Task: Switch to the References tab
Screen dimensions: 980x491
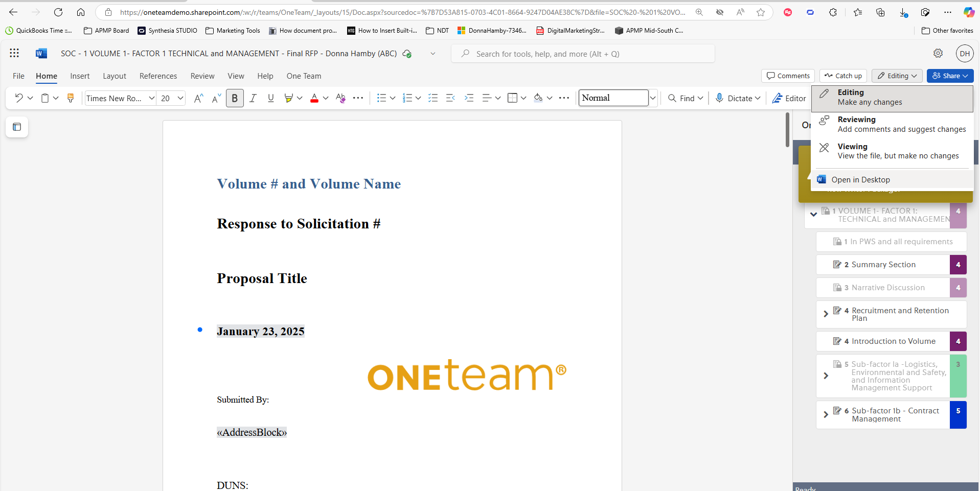Action: pyautogui.click(x=158, y=76)
